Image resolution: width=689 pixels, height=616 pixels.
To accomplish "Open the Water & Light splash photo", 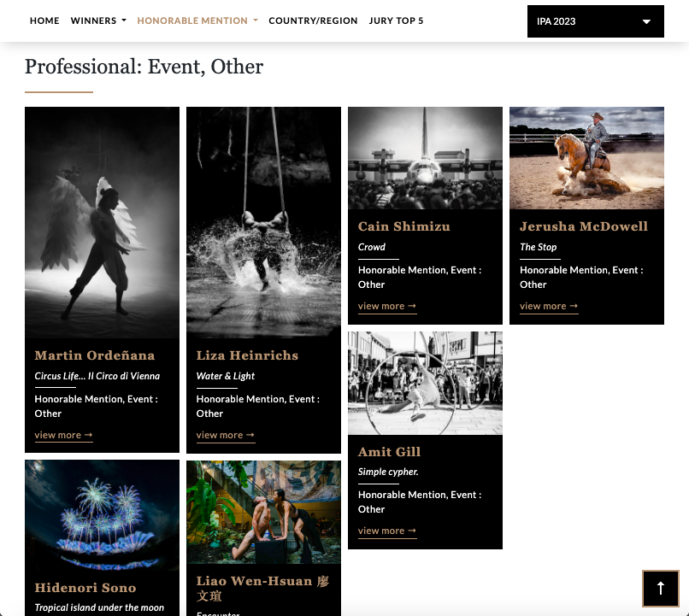I will click(263, 223).
